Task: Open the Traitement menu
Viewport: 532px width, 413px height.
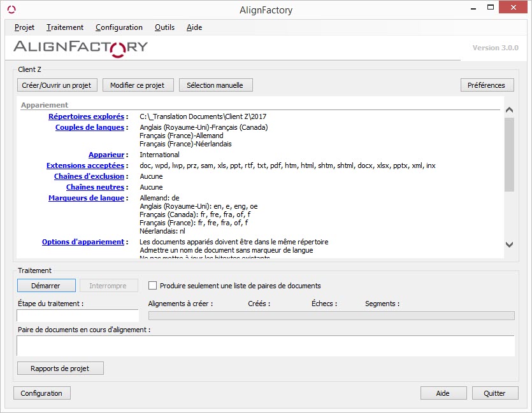Action: coord(65,27)
